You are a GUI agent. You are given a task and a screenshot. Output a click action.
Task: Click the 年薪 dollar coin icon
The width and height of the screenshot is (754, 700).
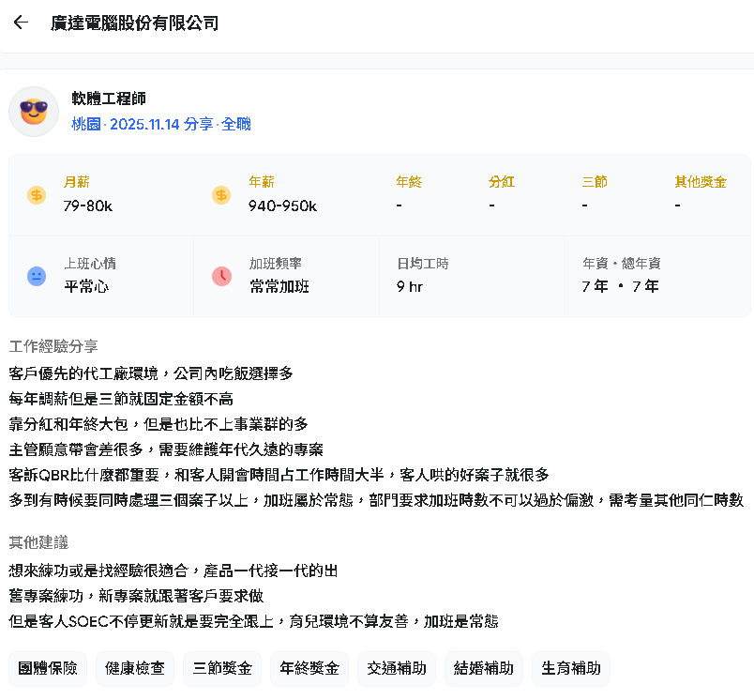pos(221,195)
